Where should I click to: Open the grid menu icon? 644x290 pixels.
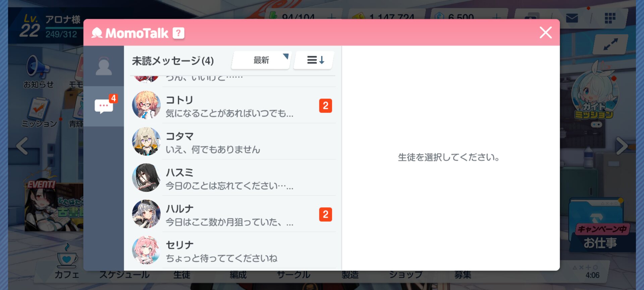click(x=610, y=18)
